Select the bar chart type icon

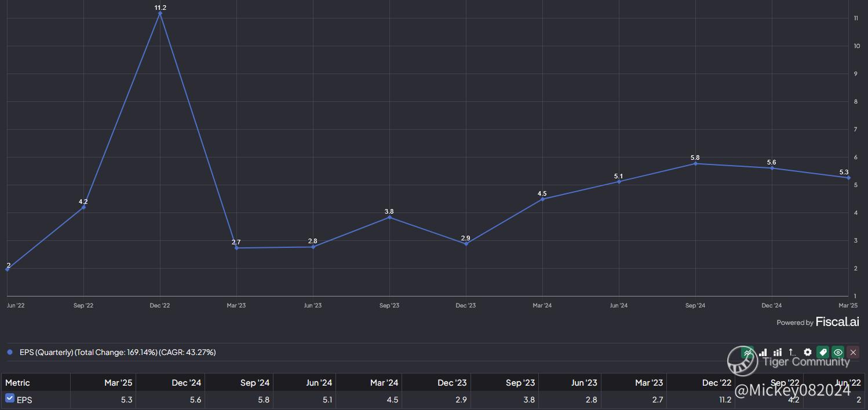point(763,352)
